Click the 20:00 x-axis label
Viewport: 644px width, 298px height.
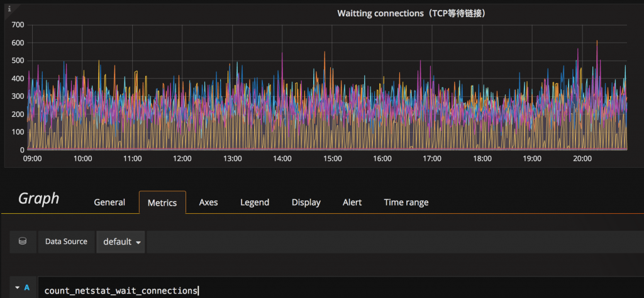[582, 158]
